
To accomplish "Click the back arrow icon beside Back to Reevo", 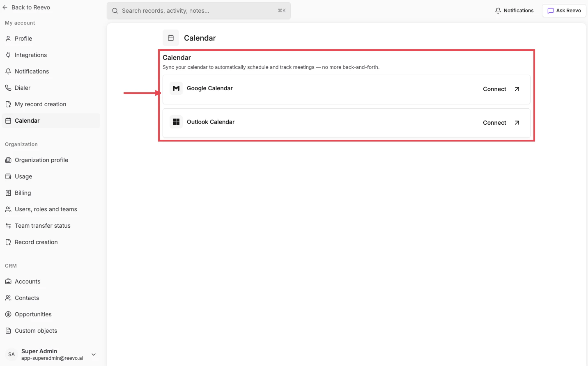I will (5, 7).
